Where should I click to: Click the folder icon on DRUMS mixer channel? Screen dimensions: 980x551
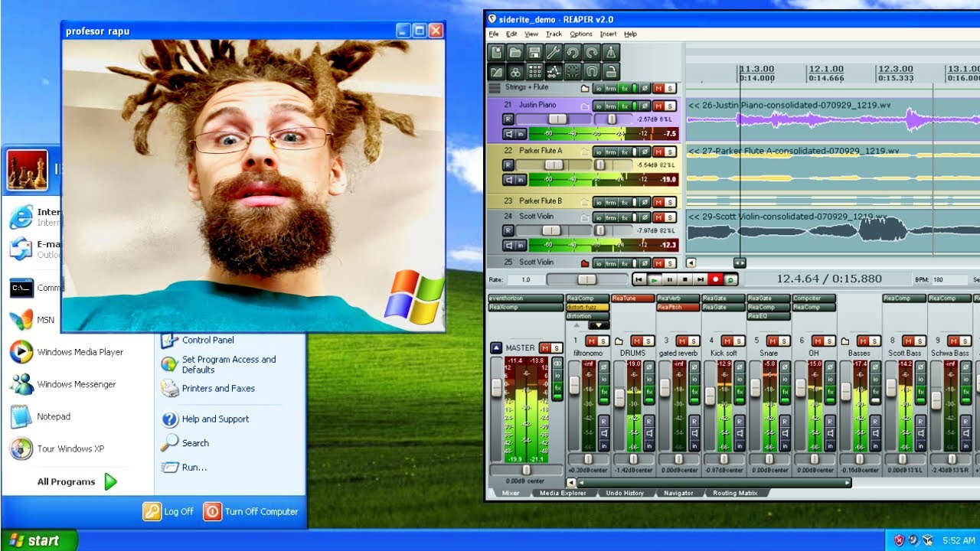point(620,341)
